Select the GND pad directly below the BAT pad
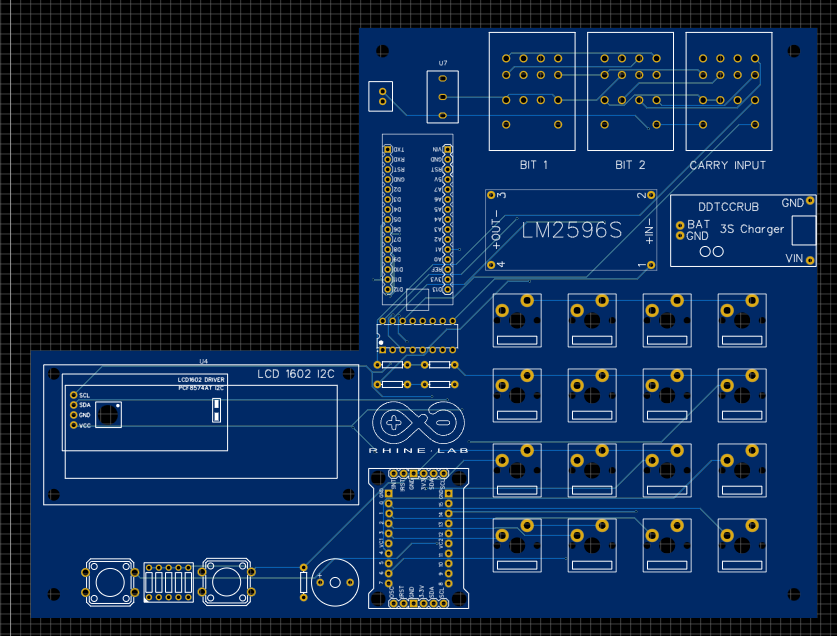Screen dimensions: 837x636 pyautogui.click(x=680, y=235)
